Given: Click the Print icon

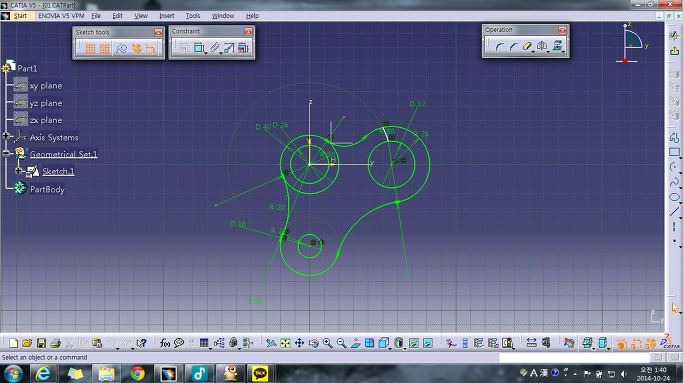Looking at the screenshot, I should point(55,343).
